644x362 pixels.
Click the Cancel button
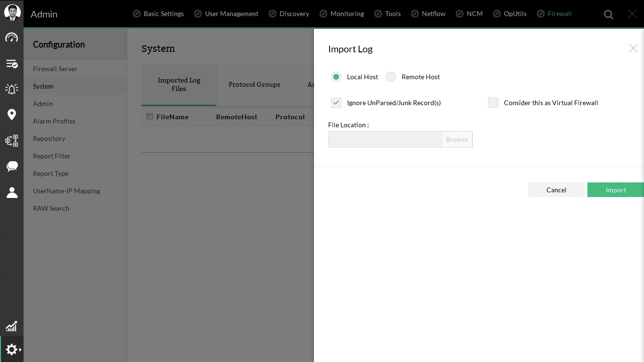coord(556,190)
